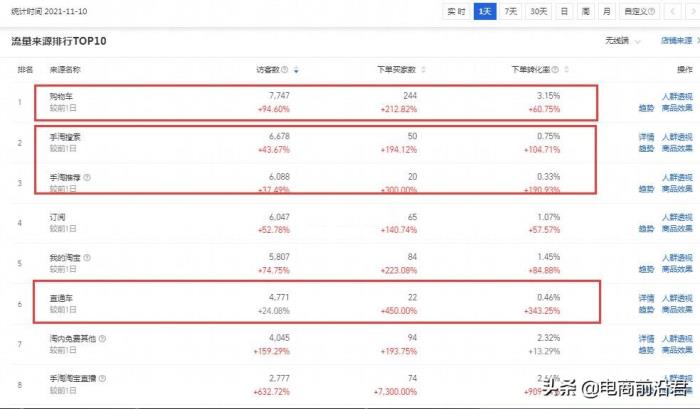Click the help icon beside 下单买家数 header
700x409 pixels.
[x=423, y=70]
